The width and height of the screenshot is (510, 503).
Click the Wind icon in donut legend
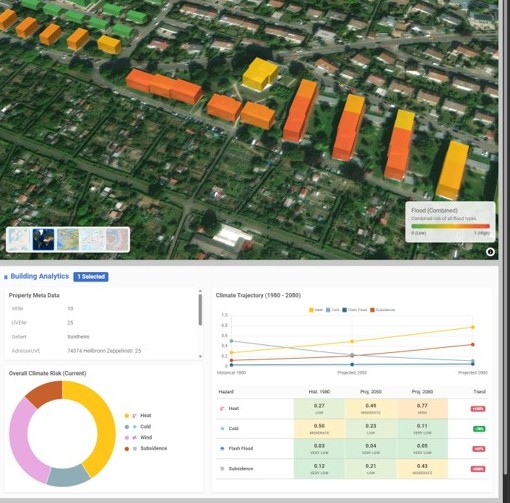coord(135,437)
